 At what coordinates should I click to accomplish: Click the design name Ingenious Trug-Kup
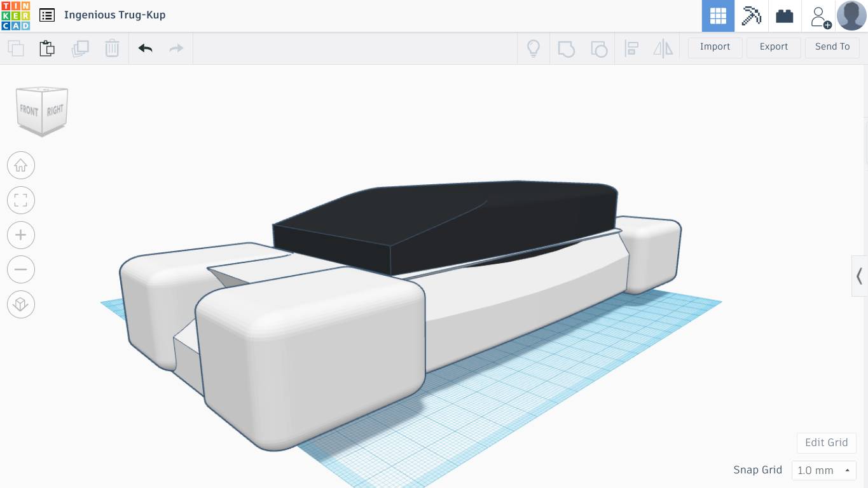point(114,15)
